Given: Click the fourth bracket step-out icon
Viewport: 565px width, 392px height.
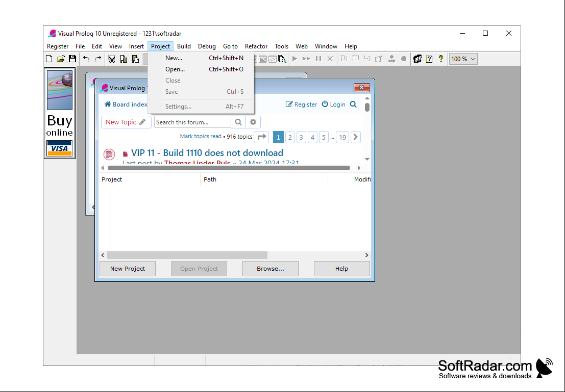Looking at the screenshot, I should 379,59.
